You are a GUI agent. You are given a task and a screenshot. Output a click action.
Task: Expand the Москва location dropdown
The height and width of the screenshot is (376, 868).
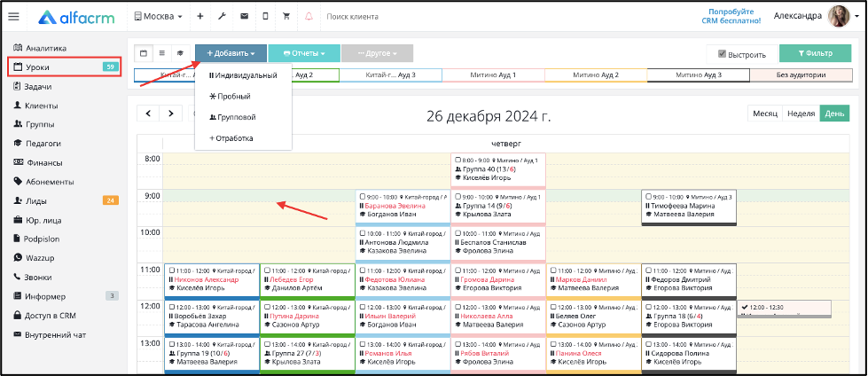coord(159,17)
